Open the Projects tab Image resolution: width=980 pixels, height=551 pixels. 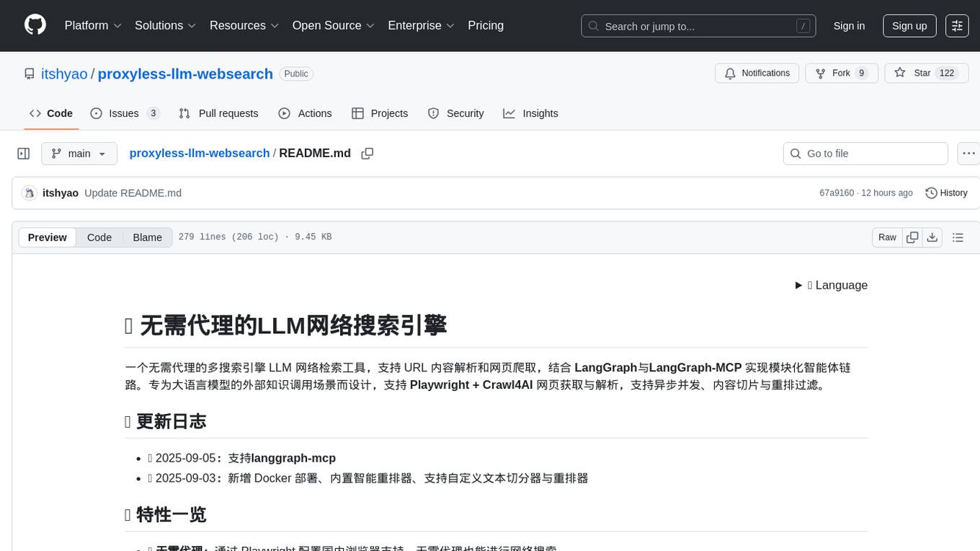pyautogui.click(x=380, y=113)
